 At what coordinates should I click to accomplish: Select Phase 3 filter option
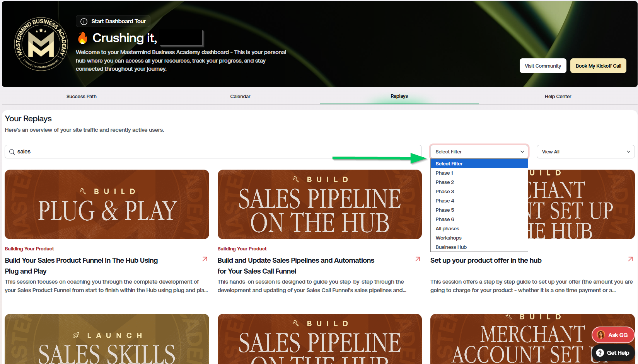click(x=479, y=191)
